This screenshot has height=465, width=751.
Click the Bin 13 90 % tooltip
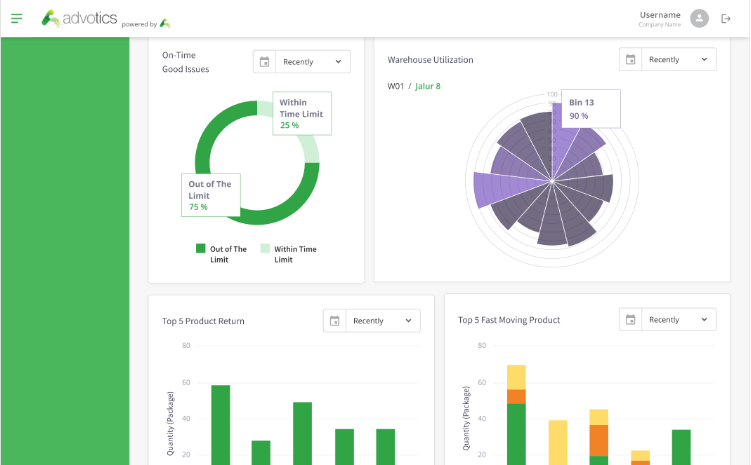tap(591, 109)
